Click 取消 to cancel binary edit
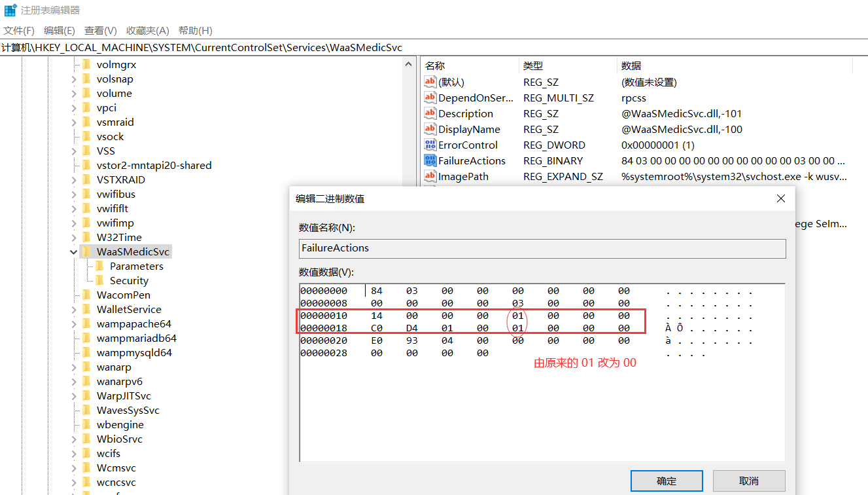868x495 pixels. [x=749, y=481]
